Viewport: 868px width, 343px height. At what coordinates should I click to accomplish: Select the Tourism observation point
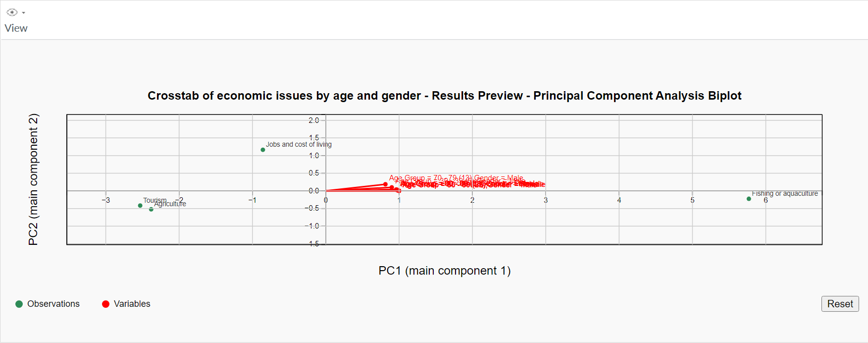[140, 206]
